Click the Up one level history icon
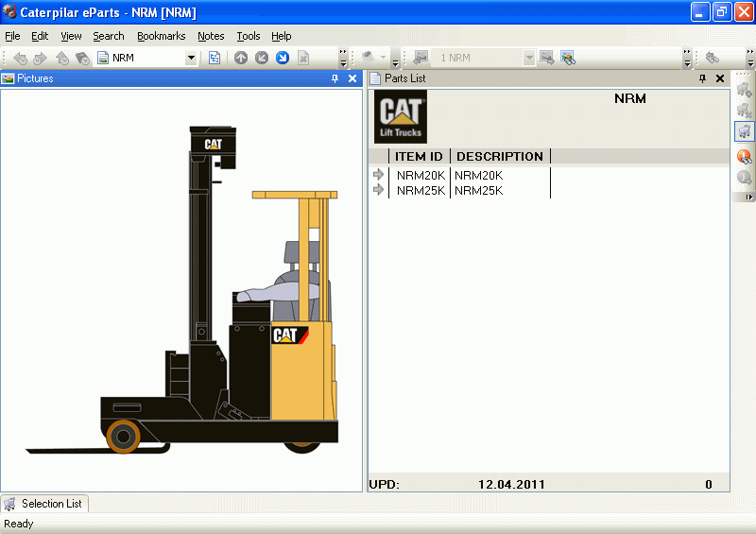The image size is (756, 534). (x=62, y=59)
